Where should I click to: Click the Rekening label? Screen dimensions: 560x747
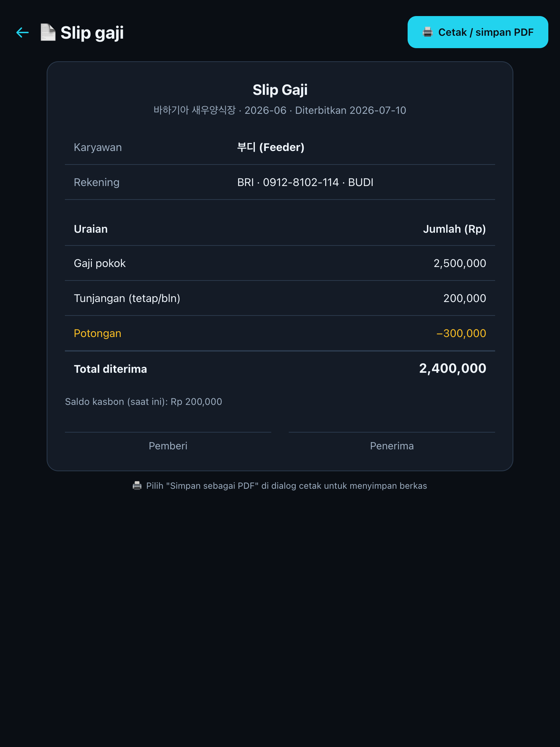tap(97, 182)
